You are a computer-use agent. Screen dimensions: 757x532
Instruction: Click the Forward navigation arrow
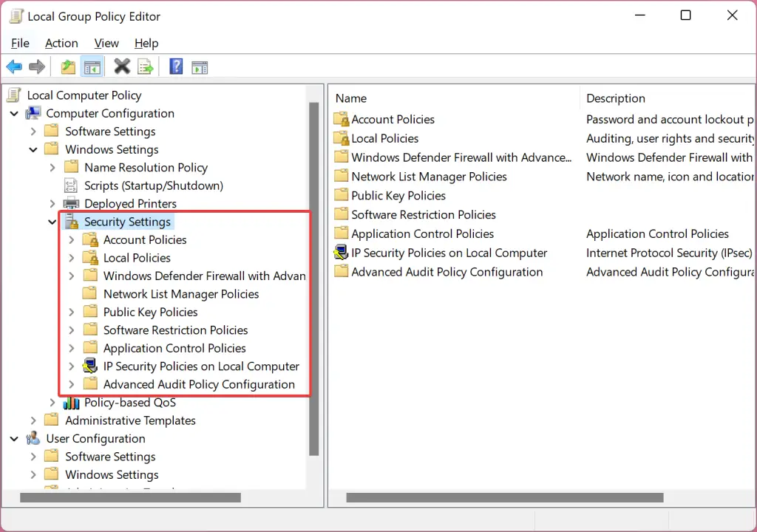(x=36, y=66)
